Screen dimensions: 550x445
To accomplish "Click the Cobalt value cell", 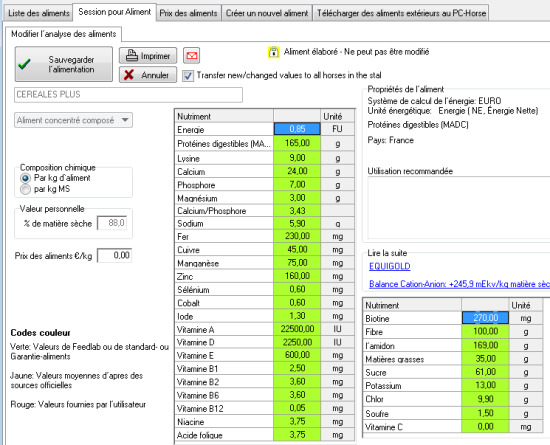I will coord(297,303).
